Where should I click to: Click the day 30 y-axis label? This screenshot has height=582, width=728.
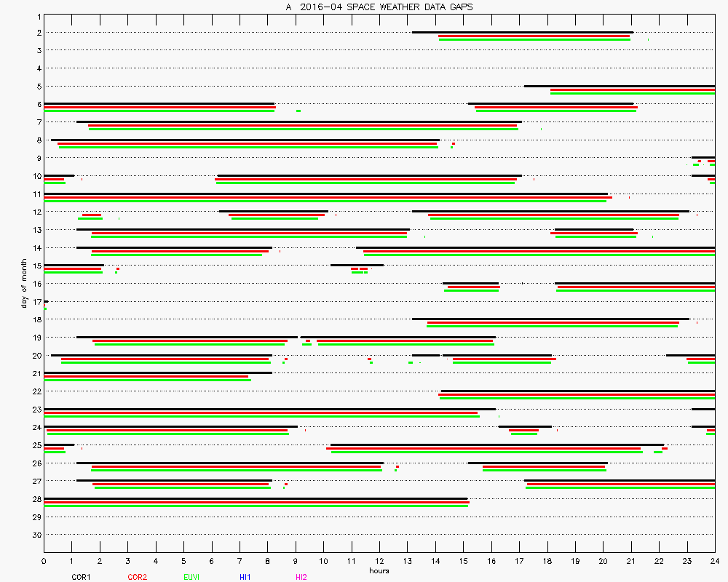[x=36, y=535]
